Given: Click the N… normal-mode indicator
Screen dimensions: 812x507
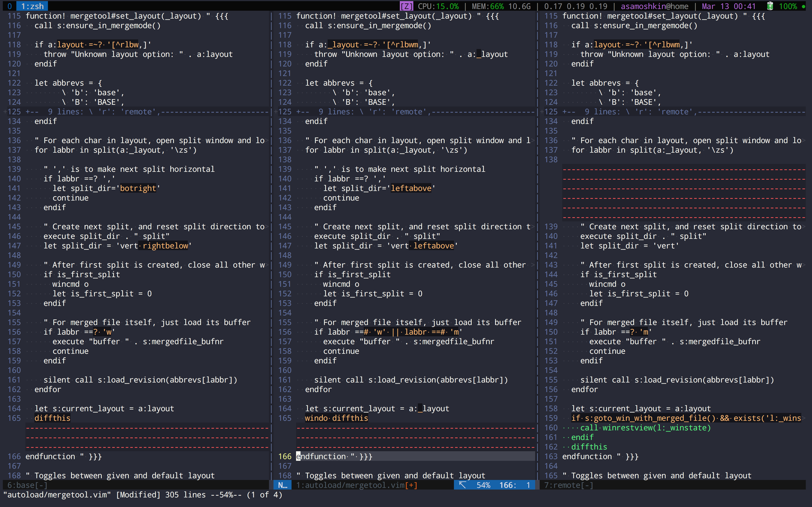Looking at the screenshot, I should click(x=283, y=485).
